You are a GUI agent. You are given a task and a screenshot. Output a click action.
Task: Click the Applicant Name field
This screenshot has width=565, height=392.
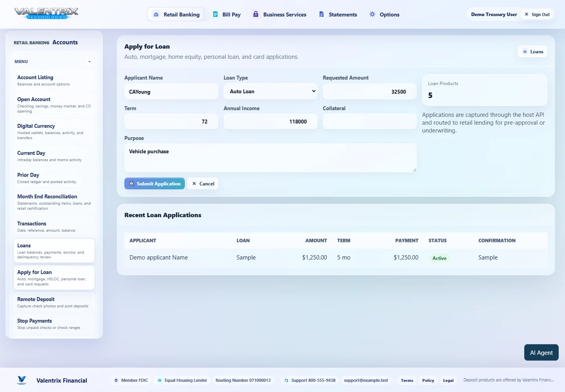171,91
